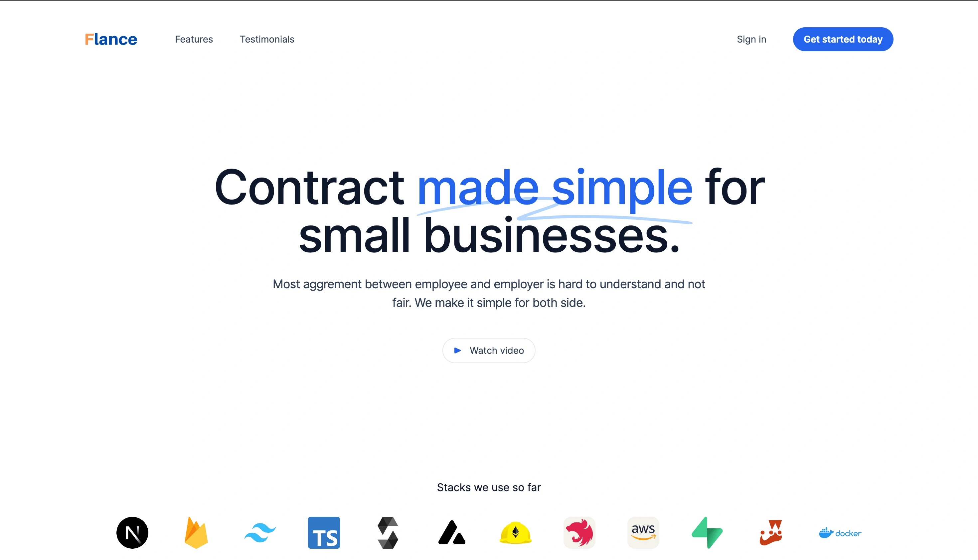Image resolution: width=978 pixels, height=560 pixels.
Task: Click the Firebase icon in stacks
Action: click(196, 532)
